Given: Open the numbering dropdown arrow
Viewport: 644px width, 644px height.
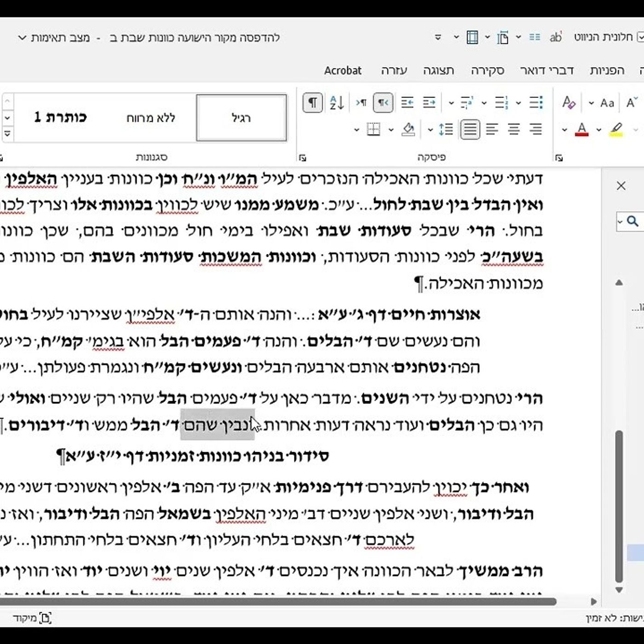Looking at the screenshot, I should tap(484, 103).
